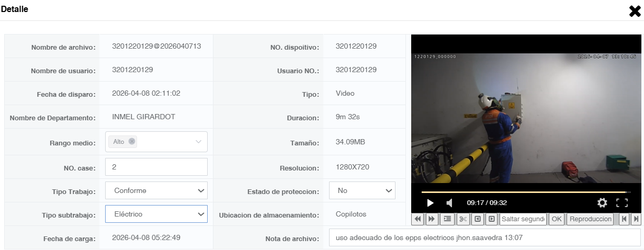Go to the previous video file
This screenshot has height=250, width=644.
click(624, 219)
